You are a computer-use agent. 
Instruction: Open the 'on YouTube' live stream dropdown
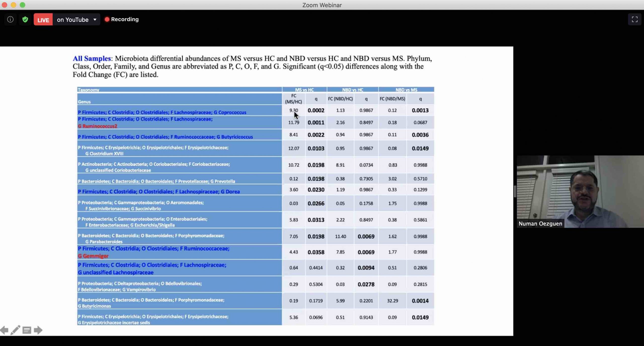coord(76,20)
